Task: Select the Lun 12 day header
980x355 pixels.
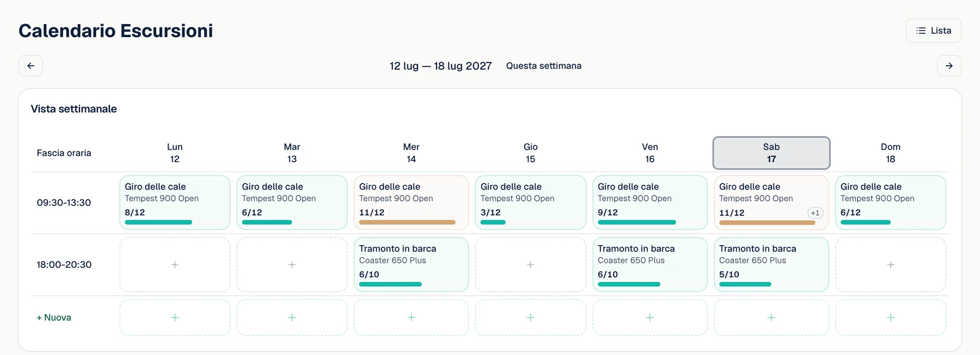Action: [175, 153]
